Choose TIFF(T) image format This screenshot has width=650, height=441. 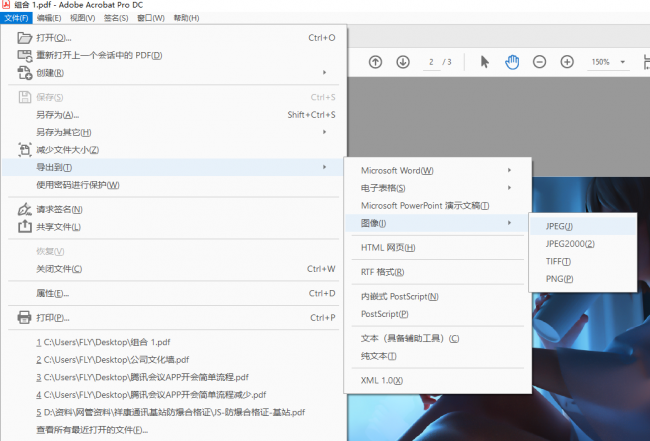583,262
